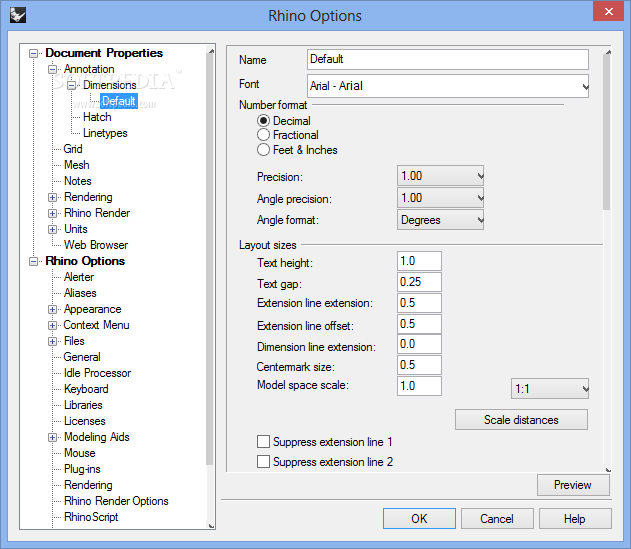The height and width of the screenshot is (549, 631).
Task: Click the Model space scale field
Action: pyautogui.click(x=419, y=386)
